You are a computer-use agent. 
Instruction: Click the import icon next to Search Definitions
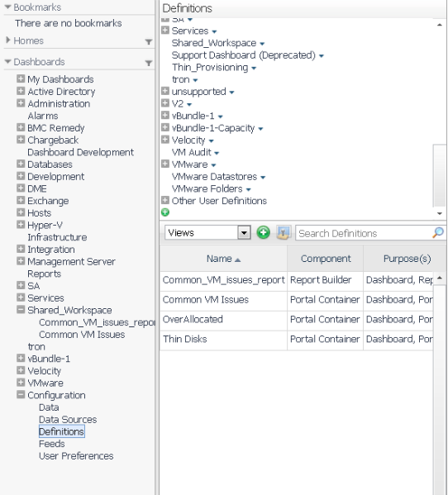284,233
